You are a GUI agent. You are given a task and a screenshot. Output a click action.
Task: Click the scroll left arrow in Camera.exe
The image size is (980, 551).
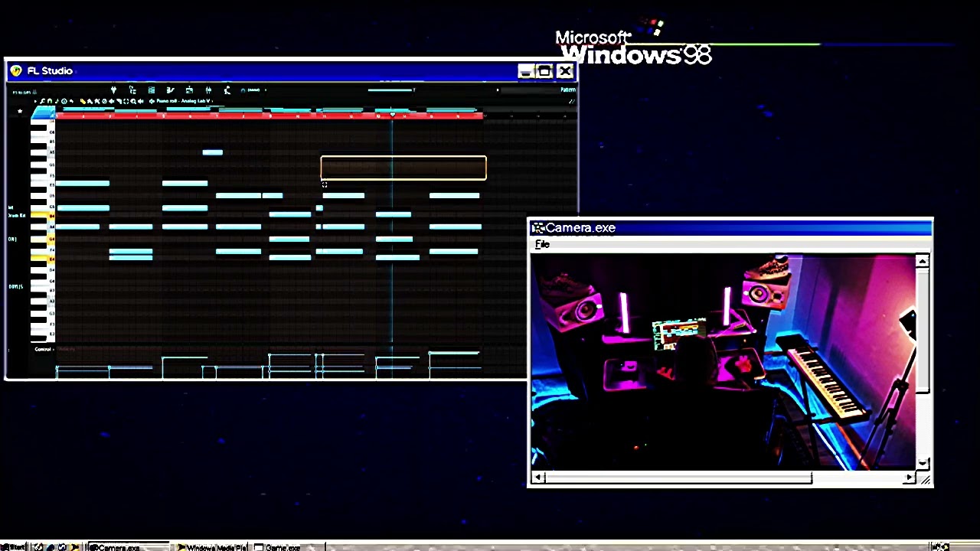537,478
